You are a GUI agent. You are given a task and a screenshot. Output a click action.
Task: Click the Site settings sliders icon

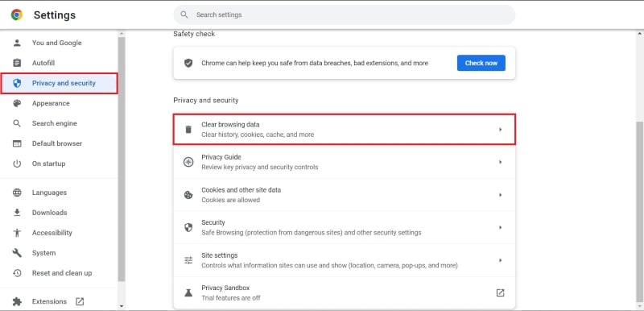click(x=188, y=260)
